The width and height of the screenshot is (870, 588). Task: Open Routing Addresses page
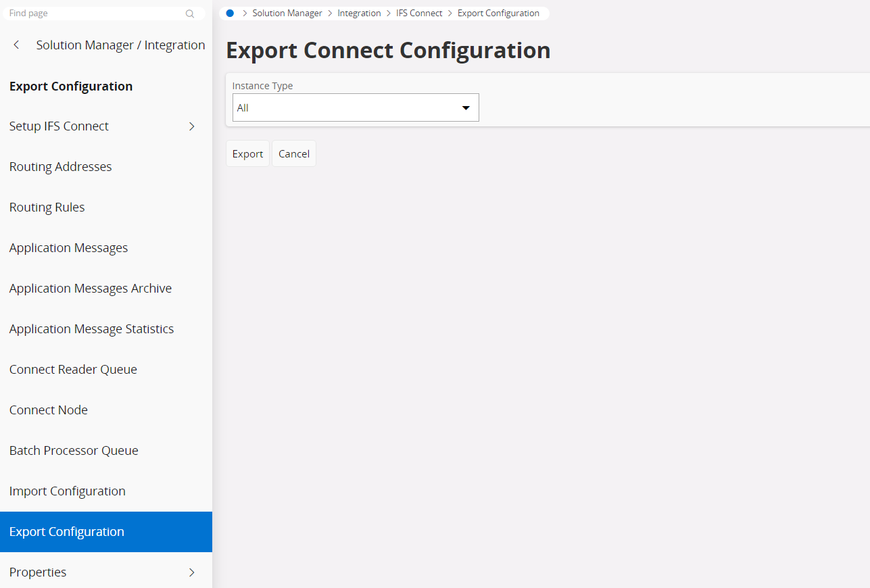click(61, 167)
